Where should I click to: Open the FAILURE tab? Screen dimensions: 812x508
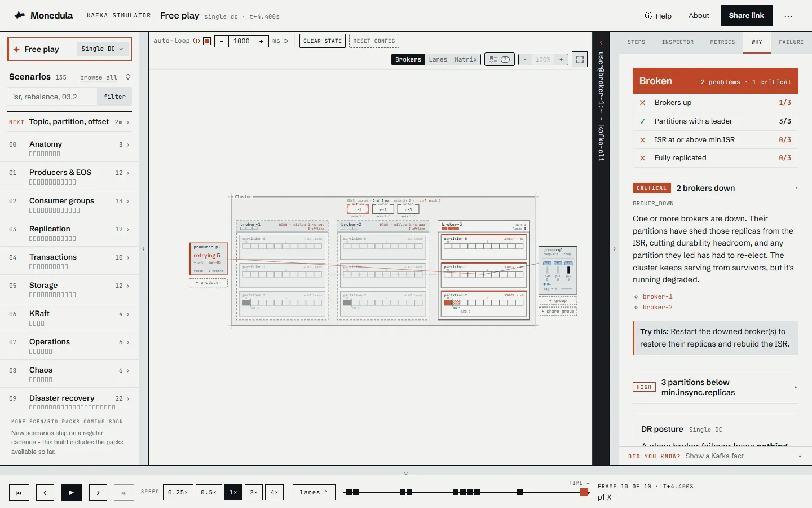(x=791, y=42)
